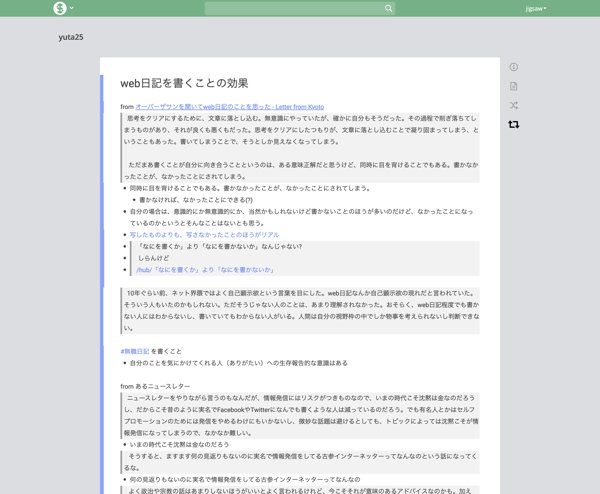Click the document page icon in sidebar

tap(514, 86)
